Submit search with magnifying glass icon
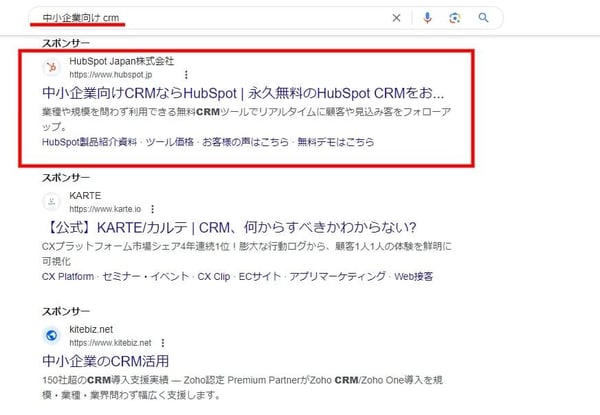 (x=483, y=18)
